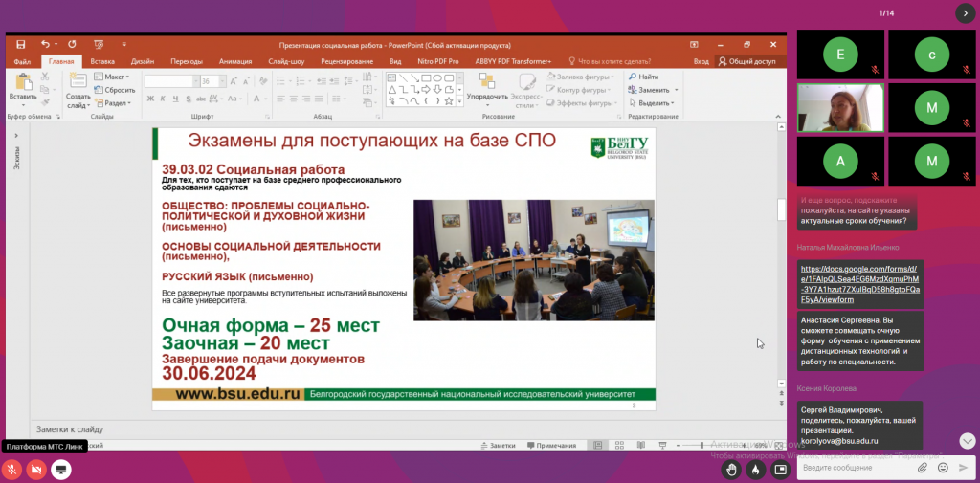Image resolution: width=980 pixels, height=483 pixels.
Task: Toggle Bold (Ж) formatting
Action: coord(150,99)
